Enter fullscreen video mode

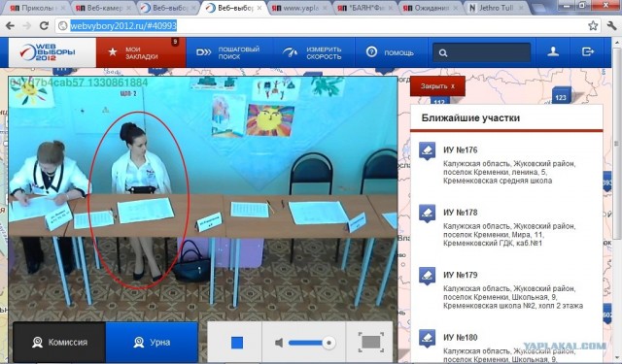(371, 343)
